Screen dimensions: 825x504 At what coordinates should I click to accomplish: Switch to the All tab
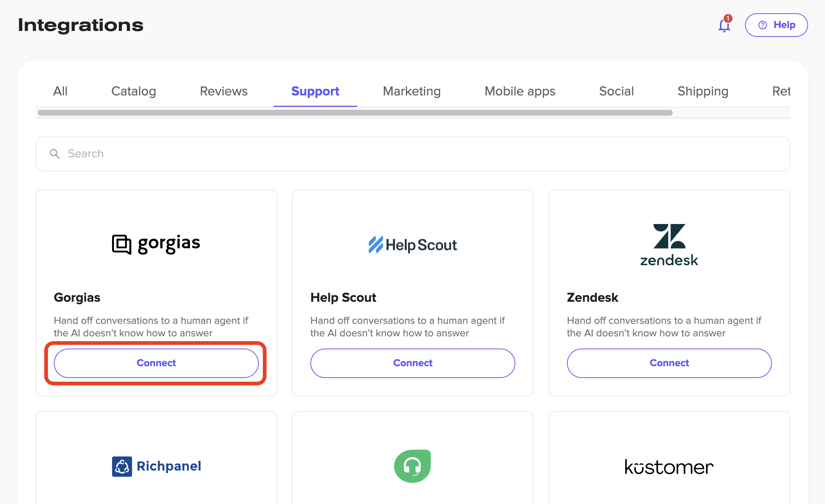click(x=60, y=91)
